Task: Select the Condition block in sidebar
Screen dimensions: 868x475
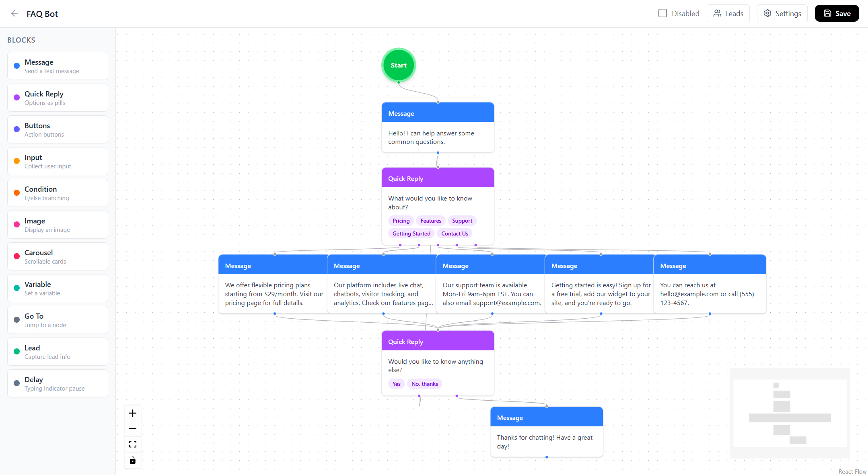Action: (58, 193)
